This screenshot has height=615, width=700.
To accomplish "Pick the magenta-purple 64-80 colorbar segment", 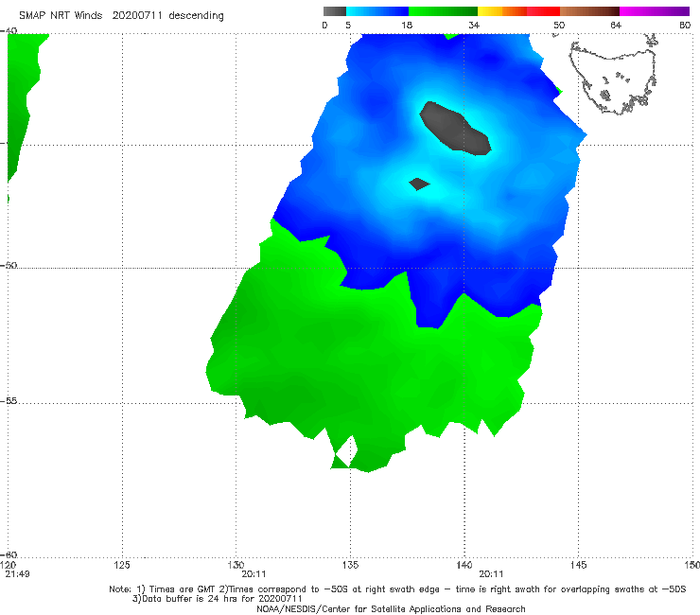I will point(655,11).
